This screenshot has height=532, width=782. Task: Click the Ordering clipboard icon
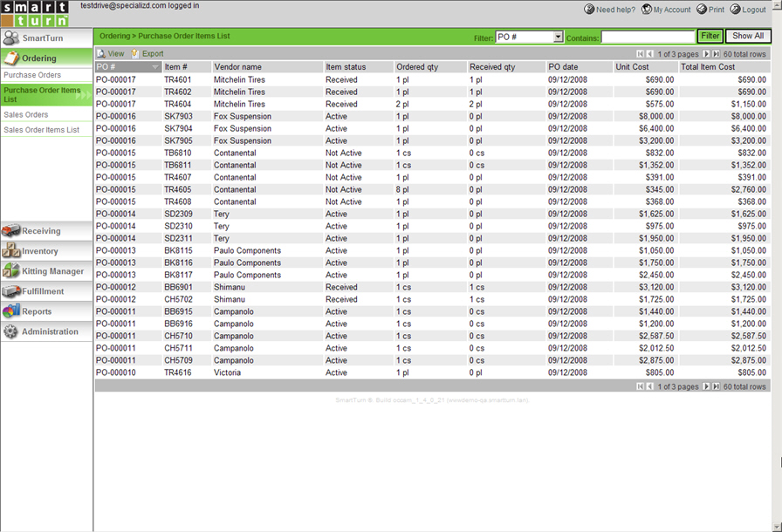point(11,58)
